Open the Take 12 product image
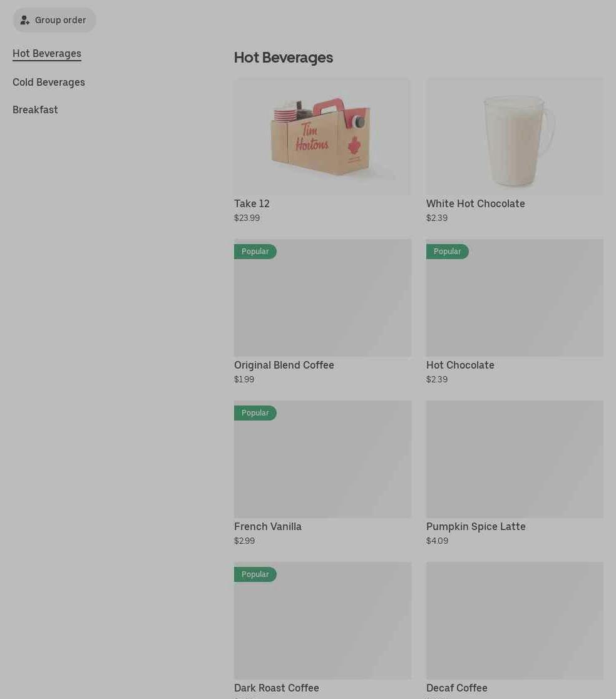The image size is (616, 699). click(x=322, y=136)
